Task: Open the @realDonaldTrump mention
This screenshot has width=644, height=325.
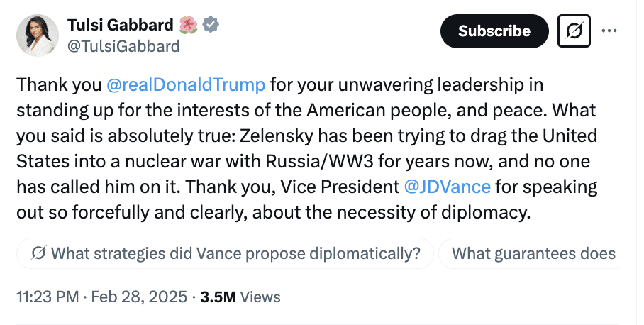Action: (186, 84)
